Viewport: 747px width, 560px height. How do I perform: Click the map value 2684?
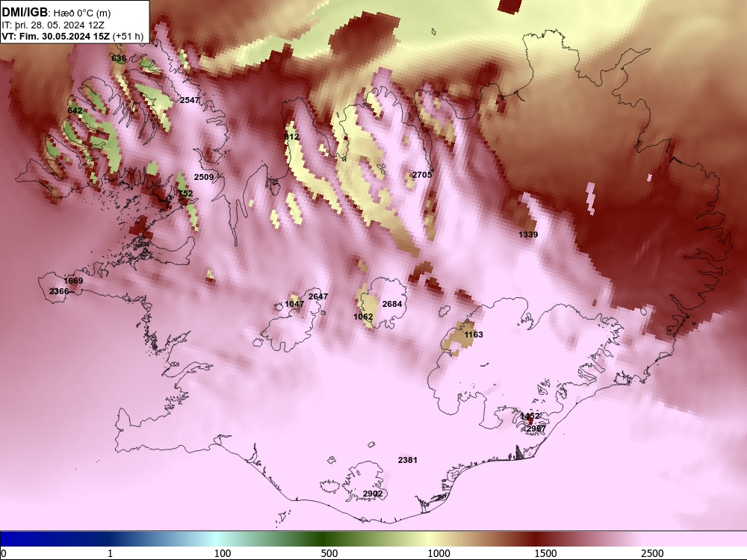point(392,305)
